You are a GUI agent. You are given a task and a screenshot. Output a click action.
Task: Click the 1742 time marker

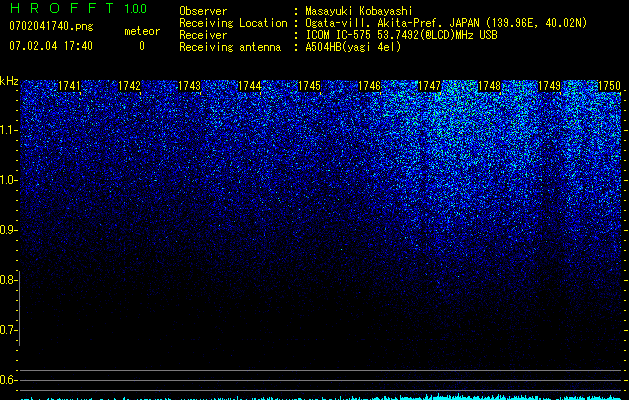point(130,86)
